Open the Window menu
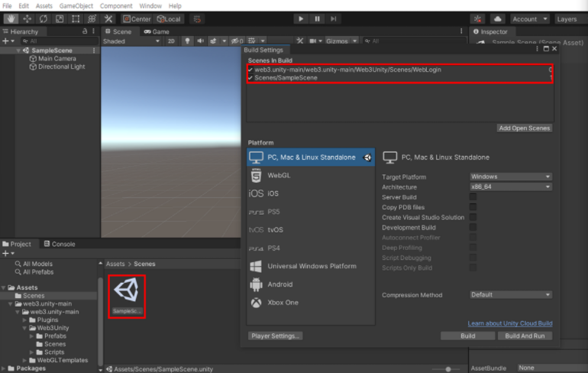This screenshot has width=588, height=373. (x=150, y=5)
